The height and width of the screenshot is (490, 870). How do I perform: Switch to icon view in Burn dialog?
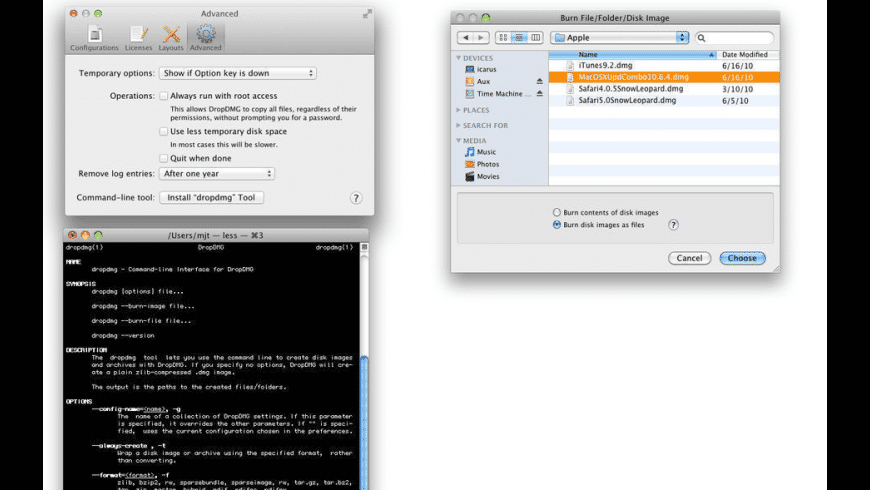click(503, 38)
